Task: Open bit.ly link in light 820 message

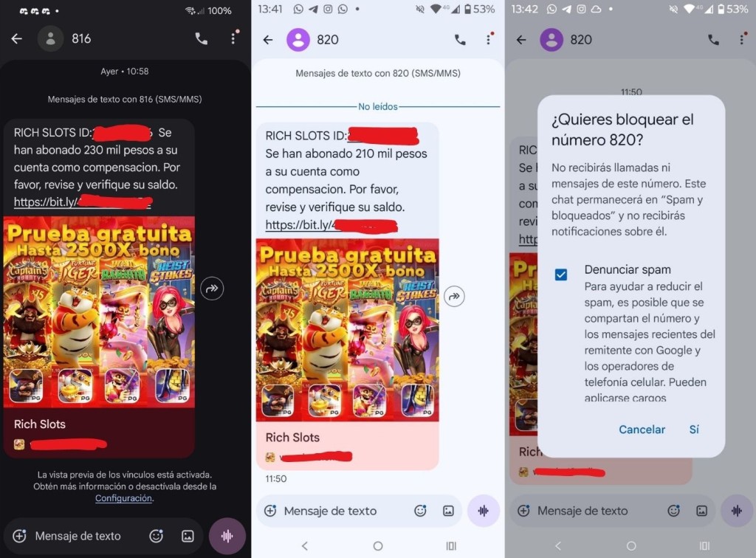Action: click(x=331, y=225)
